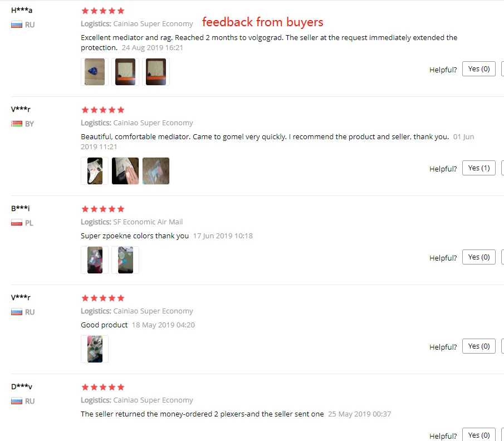View third photo in H***a's review

point(156,72)
